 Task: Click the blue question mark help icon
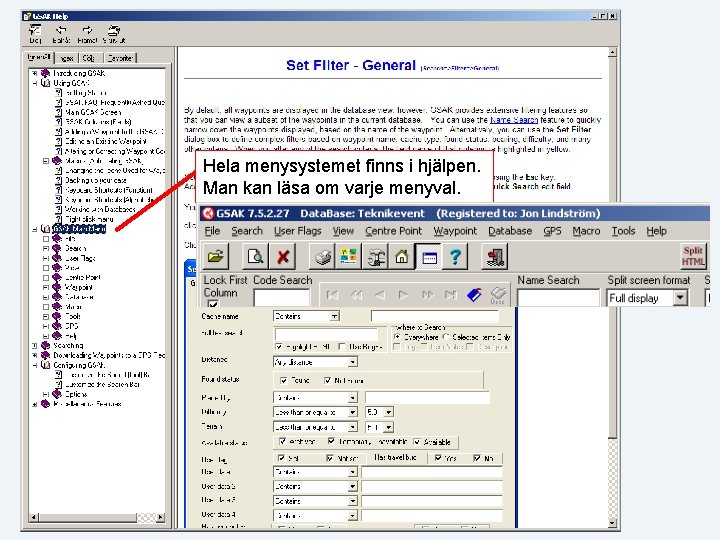pyautogui.click(x=456, y=256)
